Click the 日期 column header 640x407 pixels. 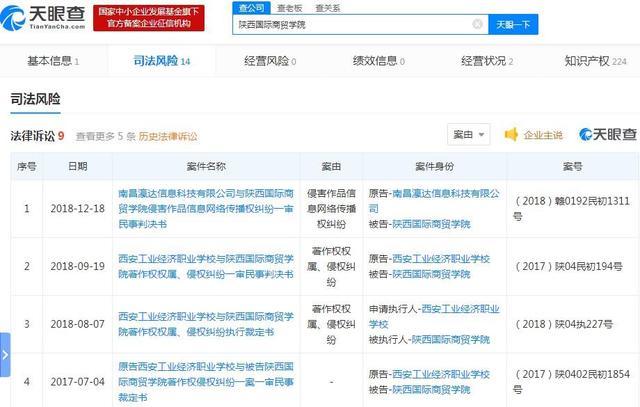(x=78, y=166)
